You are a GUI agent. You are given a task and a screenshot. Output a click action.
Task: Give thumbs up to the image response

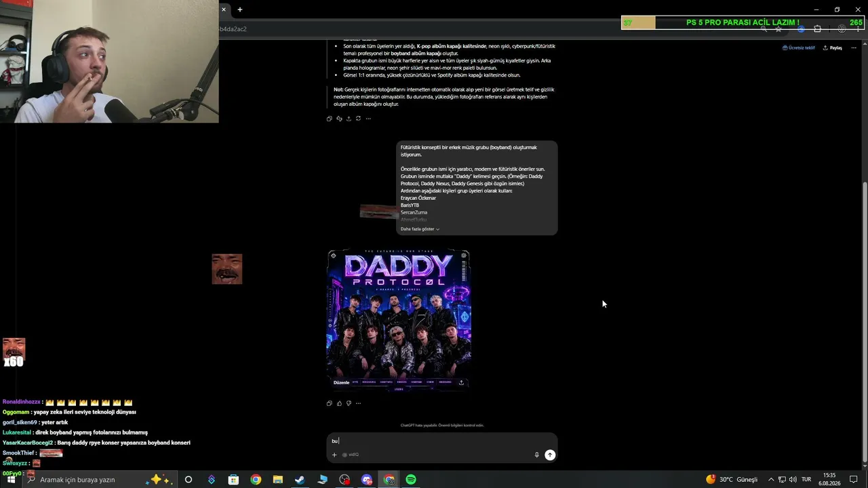[339, 403]
